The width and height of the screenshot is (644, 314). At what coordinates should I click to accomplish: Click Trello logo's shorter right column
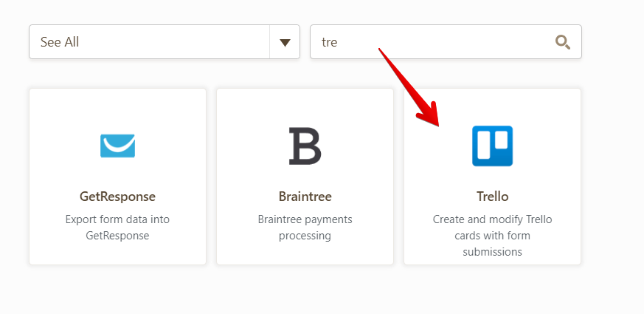click(501, 140)
